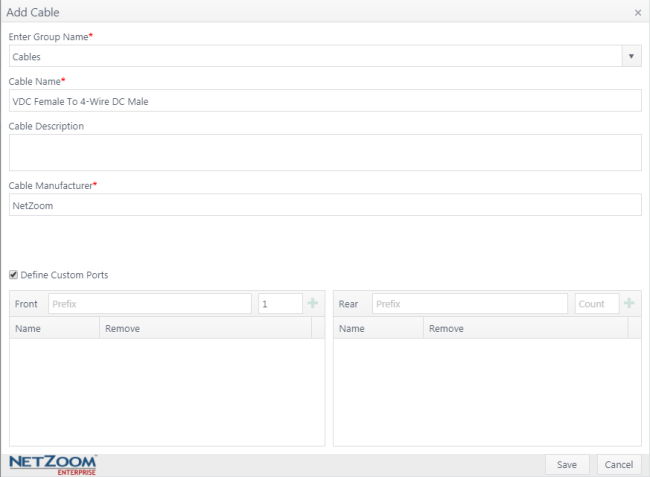Click the Cancel button
This screenshot has height=477, width=650.
click(x=618, y=465)
